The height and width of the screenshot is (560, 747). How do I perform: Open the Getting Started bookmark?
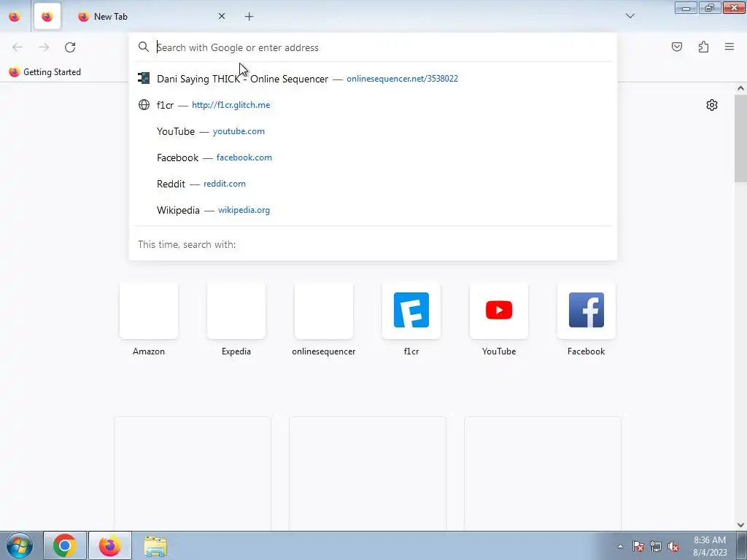tap(44, 72)
